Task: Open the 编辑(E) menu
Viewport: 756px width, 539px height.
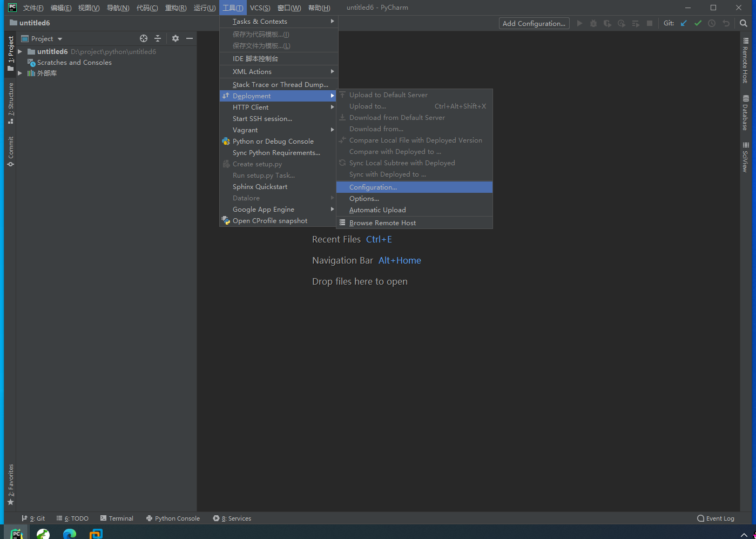Action: click(60, 8)
